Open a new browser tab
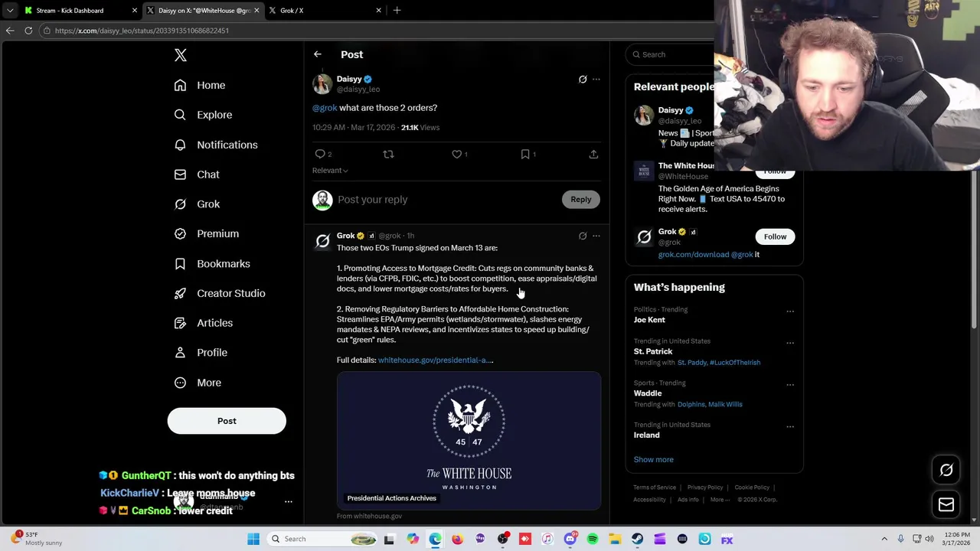This screenshot has width=980, height=551. 397,11
